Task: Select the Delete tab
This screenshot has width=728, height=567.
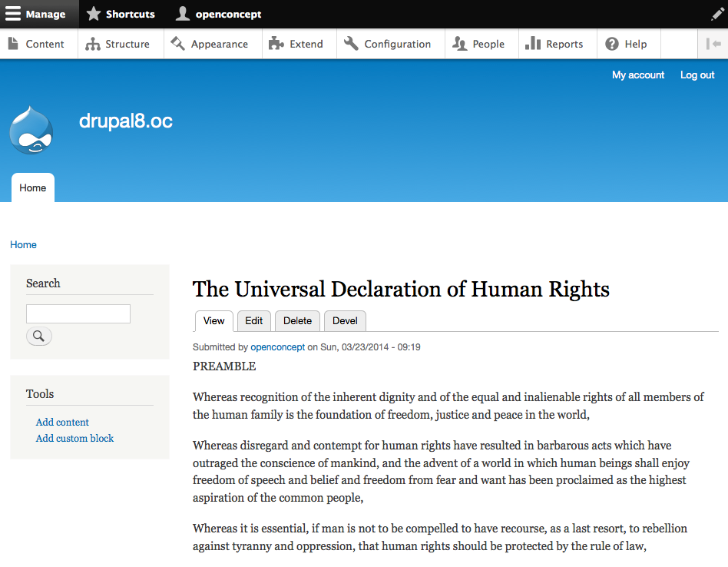Action: pyautogui.click(x=297, y=320)
